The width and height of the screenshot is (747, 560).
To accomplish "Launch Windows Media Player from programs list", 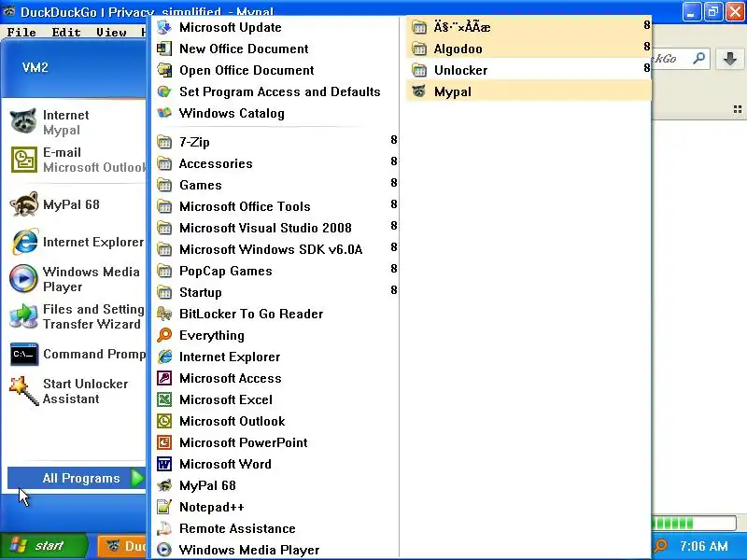I will tap(274, 550).
